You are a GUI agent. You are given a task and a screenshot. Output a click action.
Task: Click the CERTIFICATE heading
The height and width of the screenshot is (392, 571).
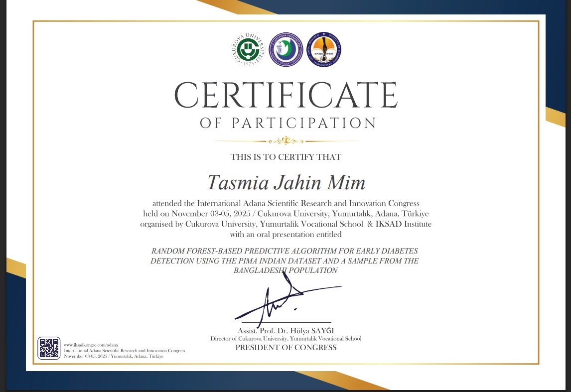coord(286,95)
